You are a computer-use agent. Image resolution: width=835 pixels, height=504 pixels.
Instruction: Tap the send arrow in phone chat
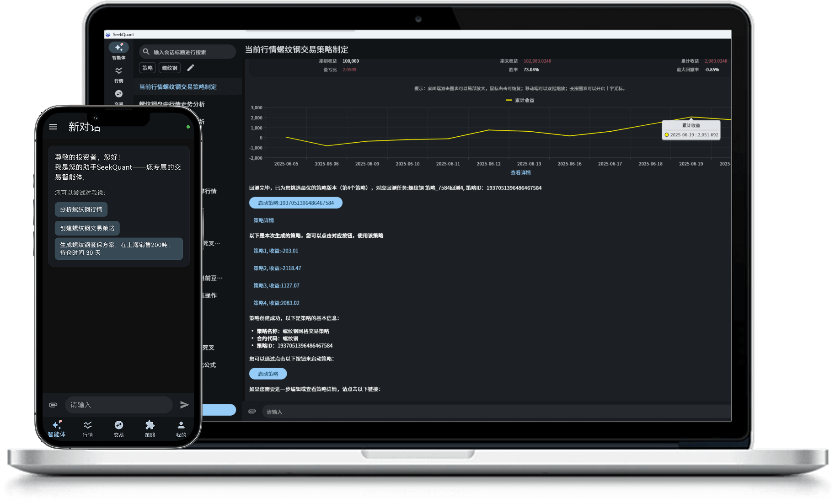click(x=184, y=405)
